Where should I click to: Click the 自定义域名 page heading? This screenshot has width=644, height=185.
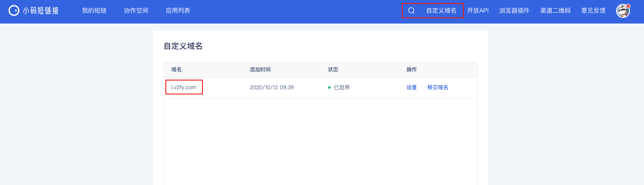(x=183, y=46)
